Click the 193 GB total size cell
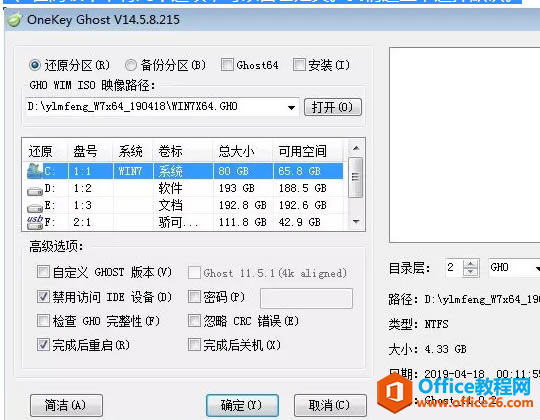This screenshot has width=540, height=420. (237, 188)
